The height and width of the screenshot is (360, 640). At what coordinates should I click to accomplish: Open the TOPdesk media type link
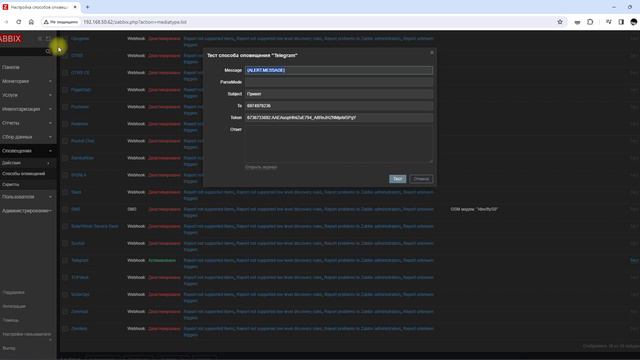[80, 277]
